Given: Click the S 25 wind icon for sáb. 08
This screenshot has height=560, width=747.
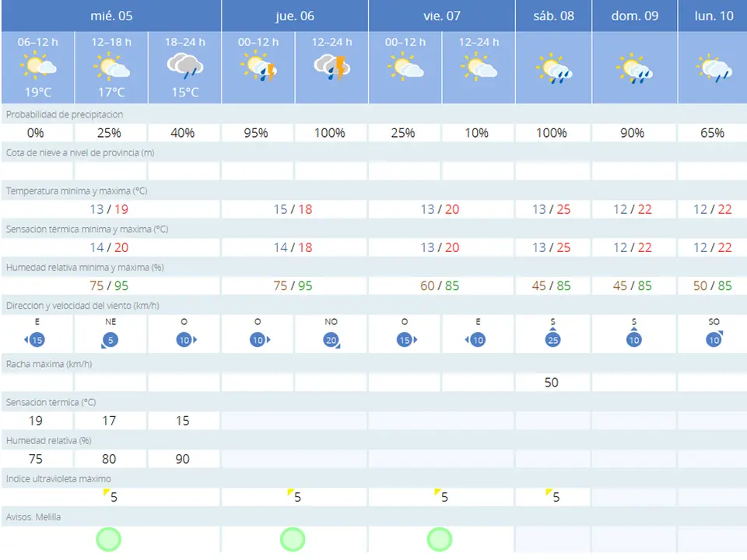Looking at the screenshot, I should coord(552,337).
